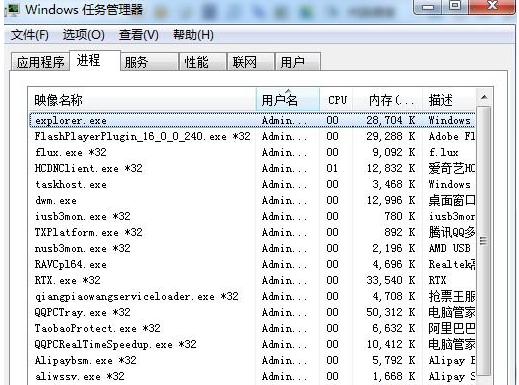The width and height of the screenshot is (519, 385).
Task: Click the vertical scrollbar thumb
Action: coord(484,241)
